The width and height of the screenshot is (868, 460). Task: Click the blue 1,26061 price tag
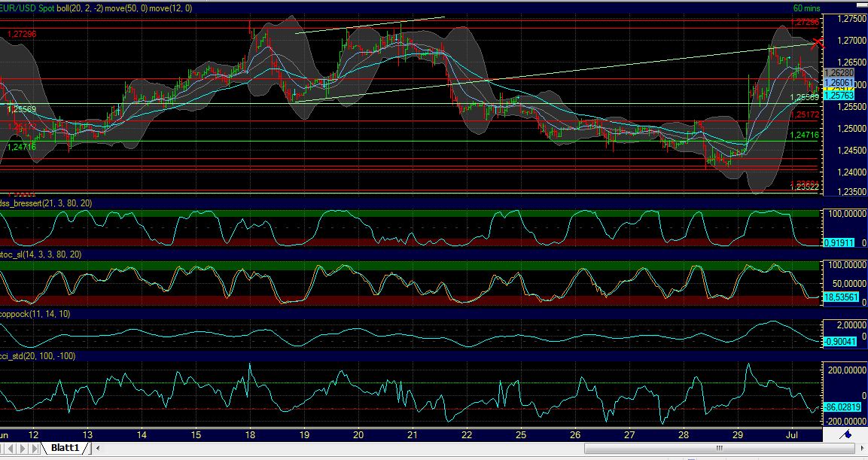pyautogui.click(x=839, y=83)
